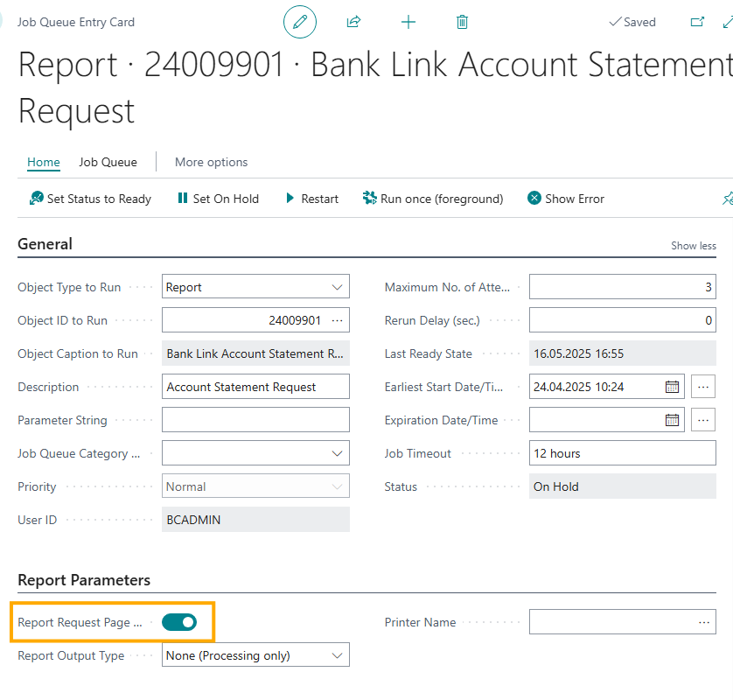Click Set Status to Ready
The height and width of the screenshot is (700, 733).
[90, 199]
